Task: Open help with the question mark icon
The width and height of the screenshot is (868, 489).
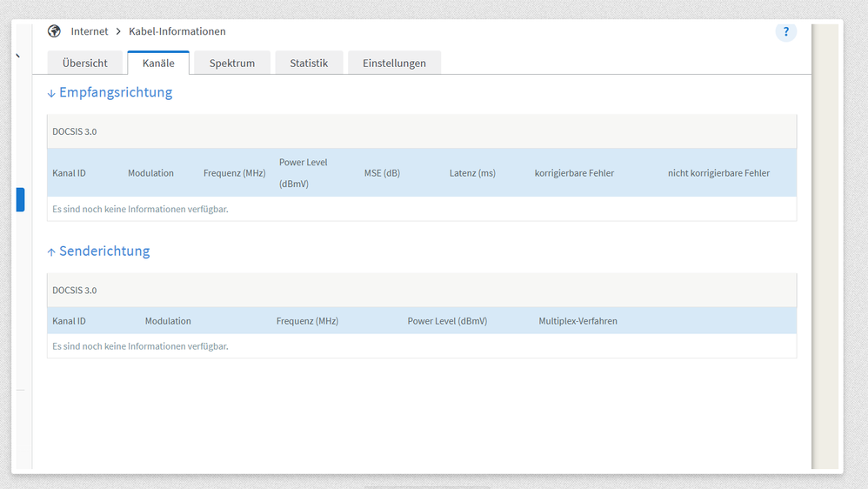Action: coord(785,31)
